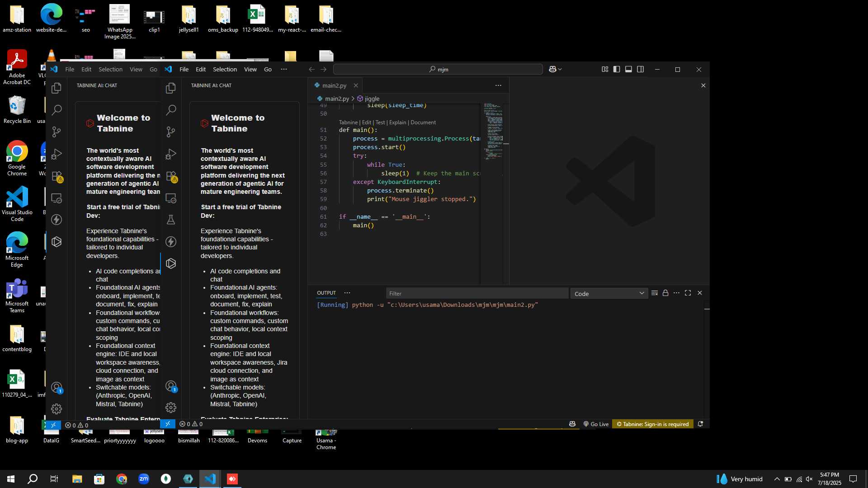Open Output panel toolbar more actions ellipsis

click(x=676, y=293)
